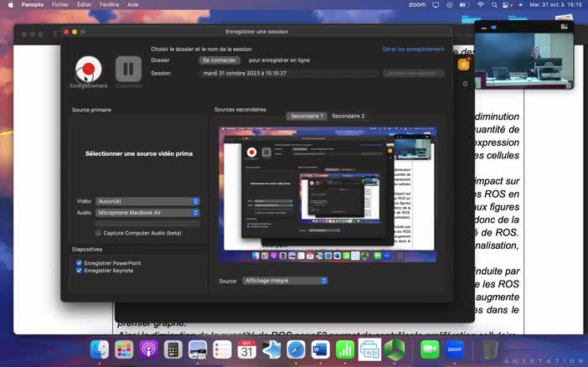
Task: Open the Aide menu
Action: (132, 5)
